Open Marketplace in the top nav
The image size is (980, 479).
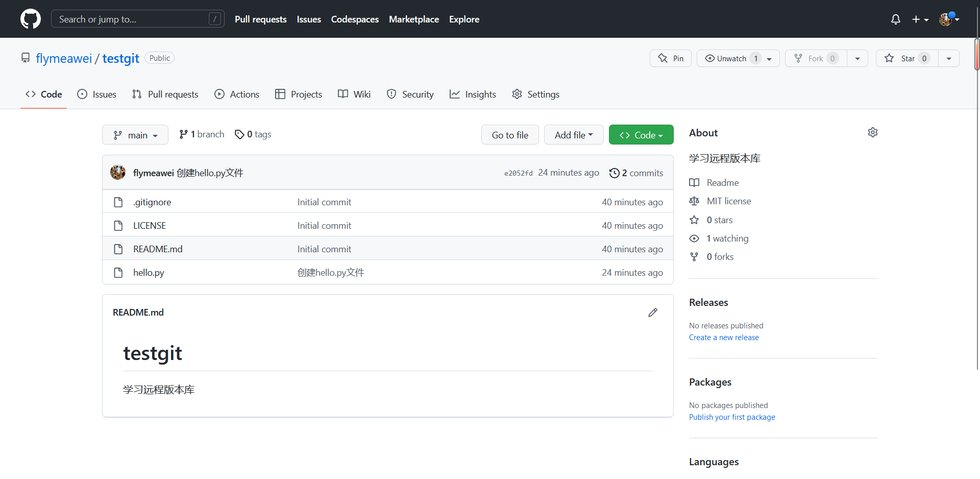(x=414, y=19)
